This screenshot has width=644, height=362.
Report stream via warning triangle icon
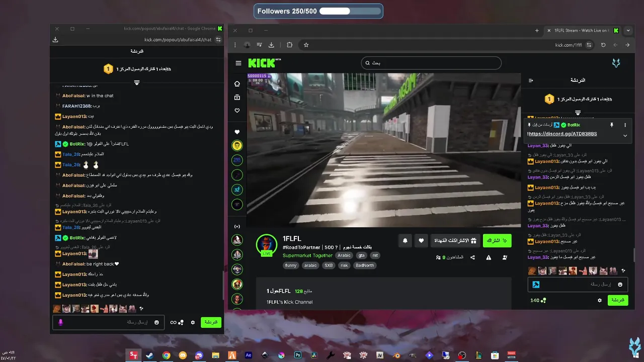tap(489, 257)
